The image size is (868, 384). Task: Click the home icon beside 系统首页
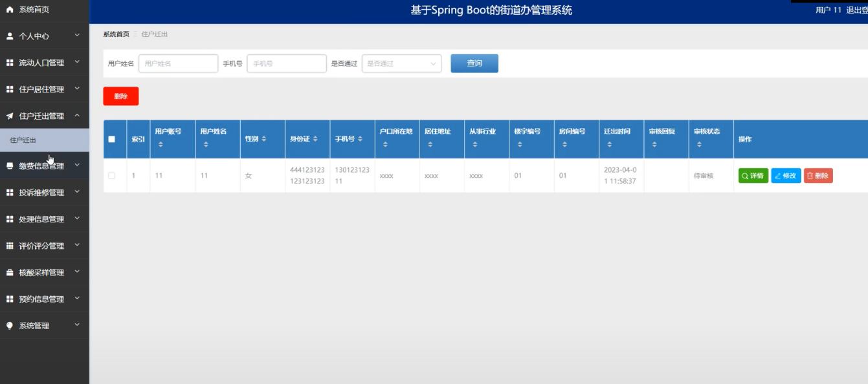click(x=9, y=10)
